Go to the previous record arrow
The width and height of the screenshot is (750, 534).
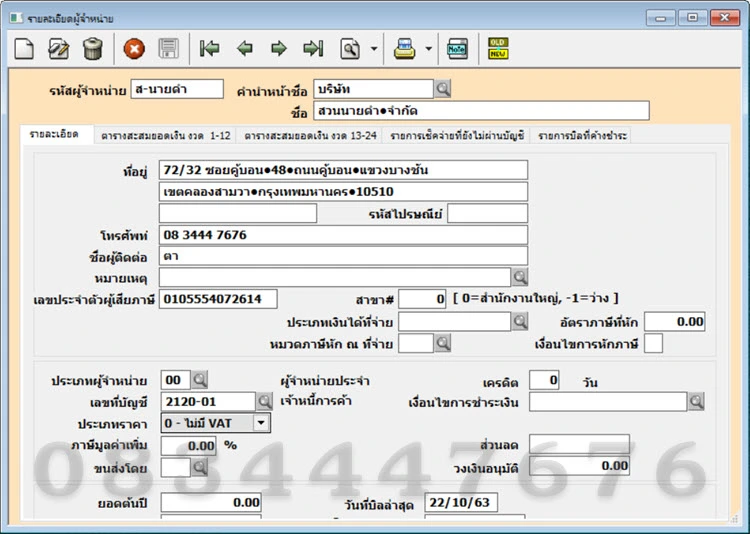click(x=244, y=48)
